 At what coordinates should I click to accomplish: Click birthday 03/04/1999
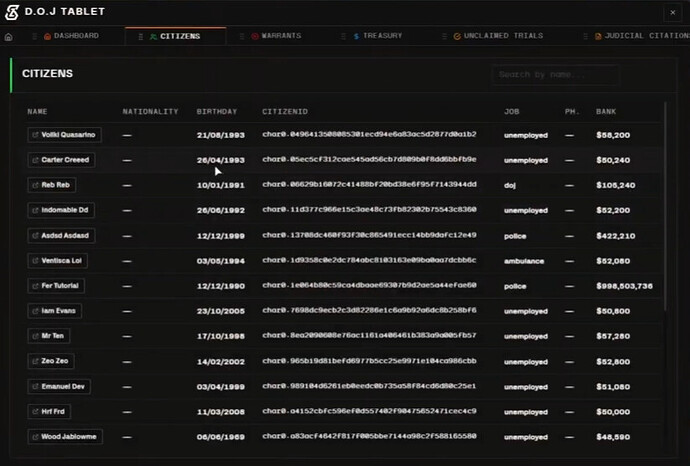[220, 387]
